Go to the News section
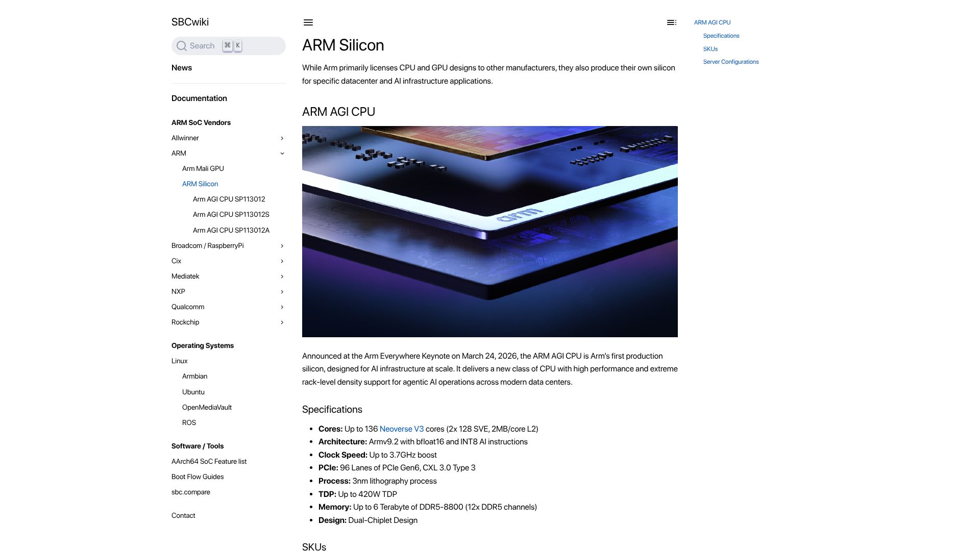980x551 pixels. [x=182, y=68]
